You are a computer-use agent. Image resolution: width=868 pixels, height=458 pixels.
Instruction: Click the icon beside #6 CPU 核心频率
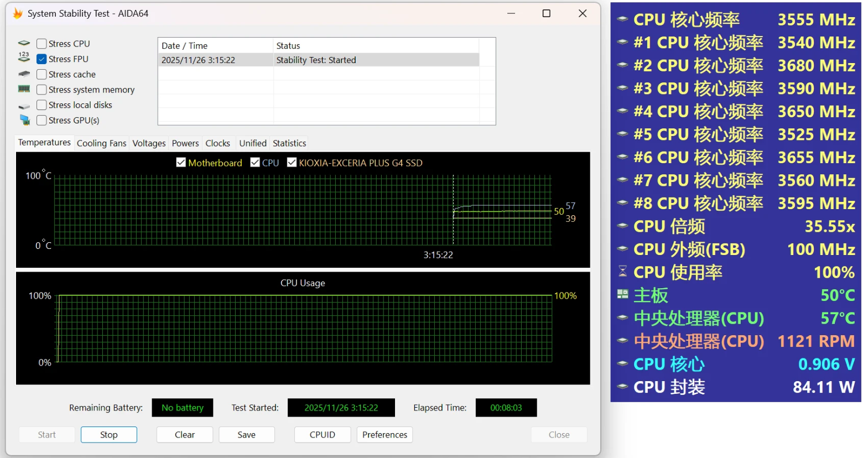click(622, 157)
